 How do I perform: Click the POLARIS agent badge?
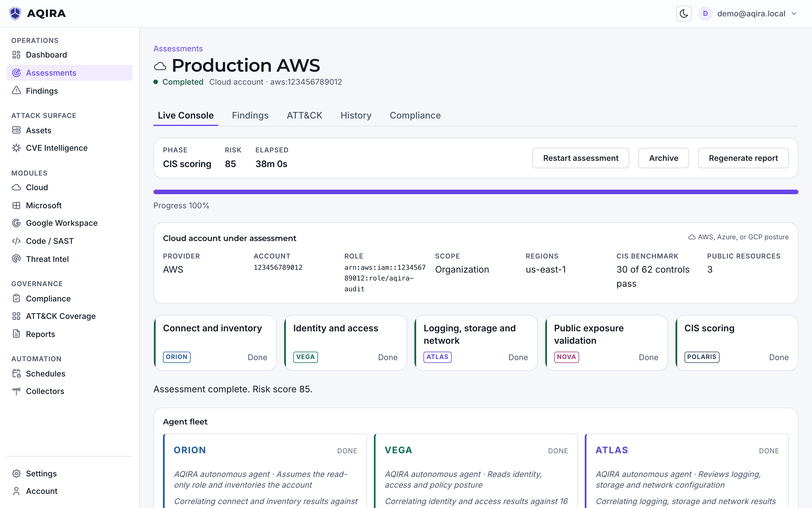click(x=701, y=357)
